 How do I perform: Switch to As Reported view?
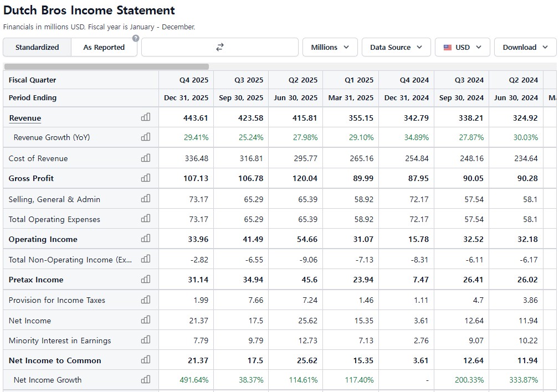coord(104,47)
